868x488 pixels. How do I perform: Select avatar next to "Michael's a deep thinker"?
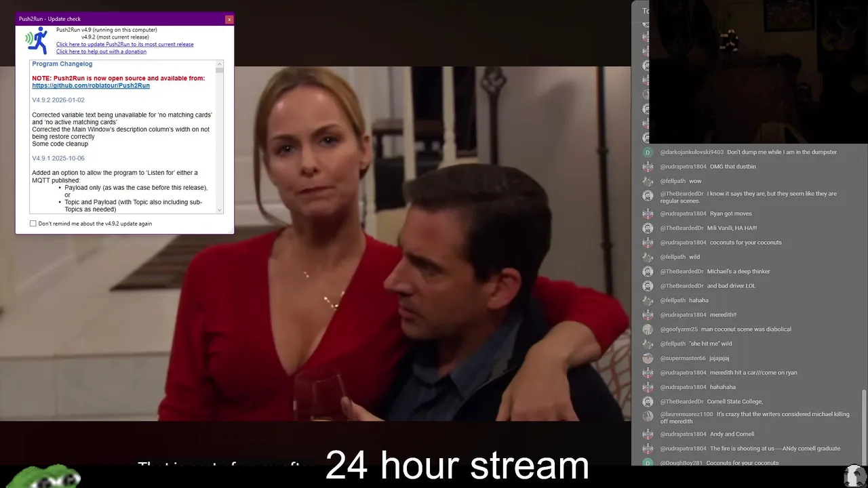[x=648, y=272]
